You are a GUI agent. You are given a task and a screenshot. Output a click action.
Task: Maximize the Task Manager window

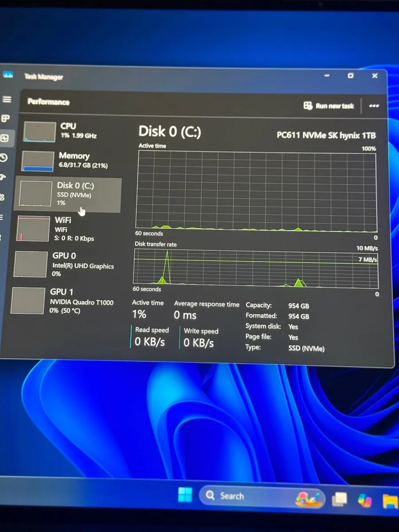(351, 76)
